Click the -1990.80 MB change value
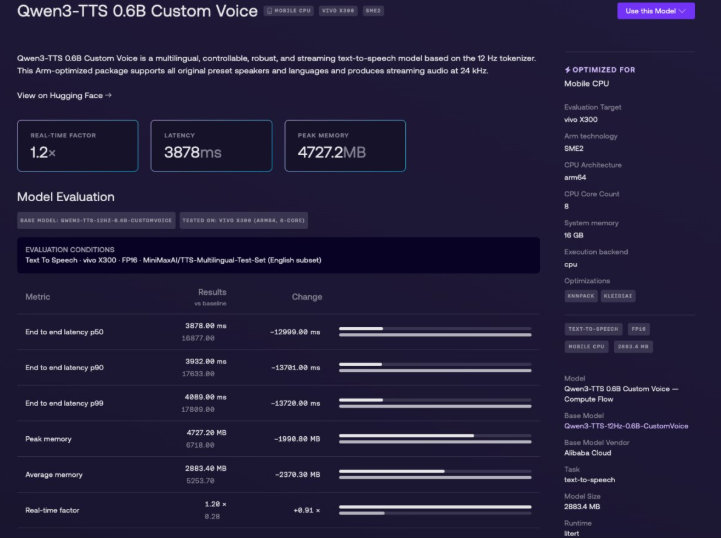The height and width of the screenshot is (539, 721). coord(297,439)
